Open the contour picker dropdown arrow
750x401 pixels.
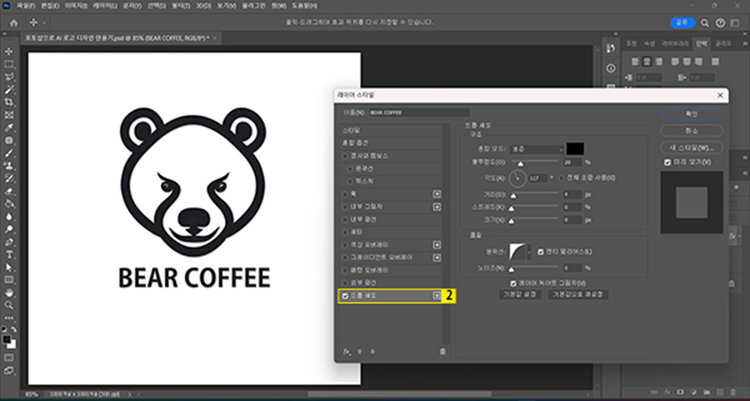click(x=530, y=251)
